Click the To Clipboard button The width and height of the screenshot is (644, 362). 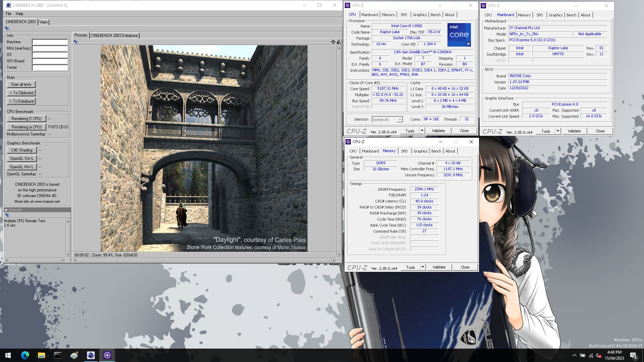pos(21,93)
